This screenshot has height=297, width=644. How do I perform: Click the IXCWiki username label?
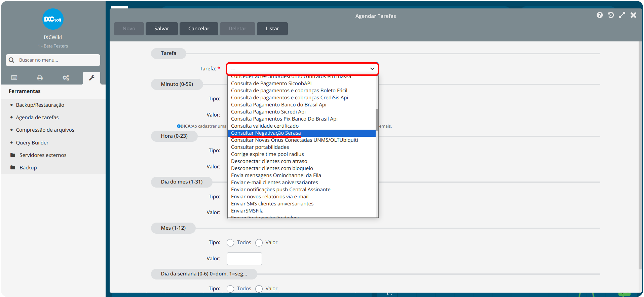click(x=53, y=37)
